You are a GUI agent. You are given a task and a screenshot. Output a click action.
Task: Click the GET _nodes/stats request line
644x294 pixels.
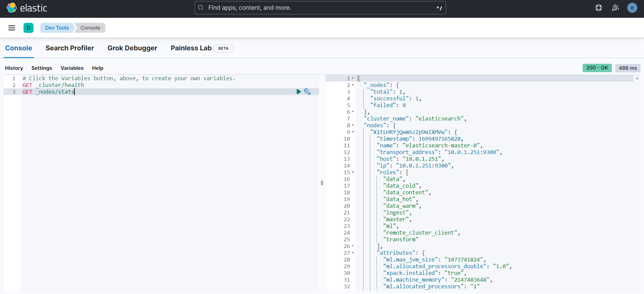pos(48,92)
